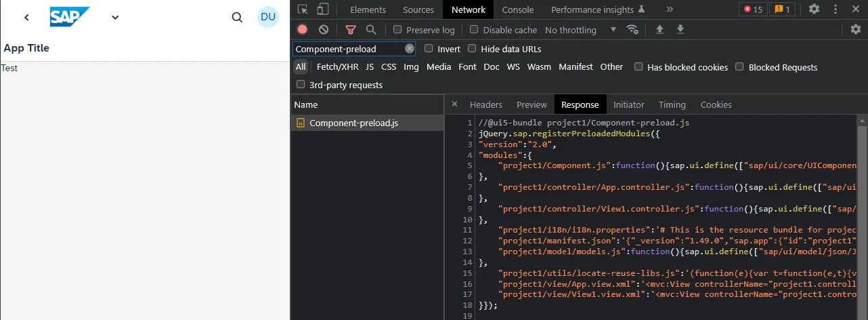
Task: Filter requests by Fetch/XHR type
Action: [337, 67]
